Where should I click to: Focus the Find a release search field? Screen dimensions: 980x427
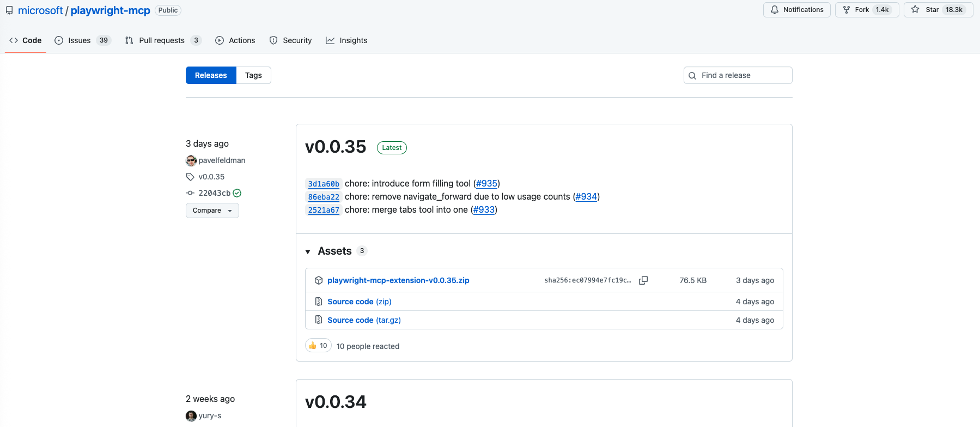[x=738, y=75]
